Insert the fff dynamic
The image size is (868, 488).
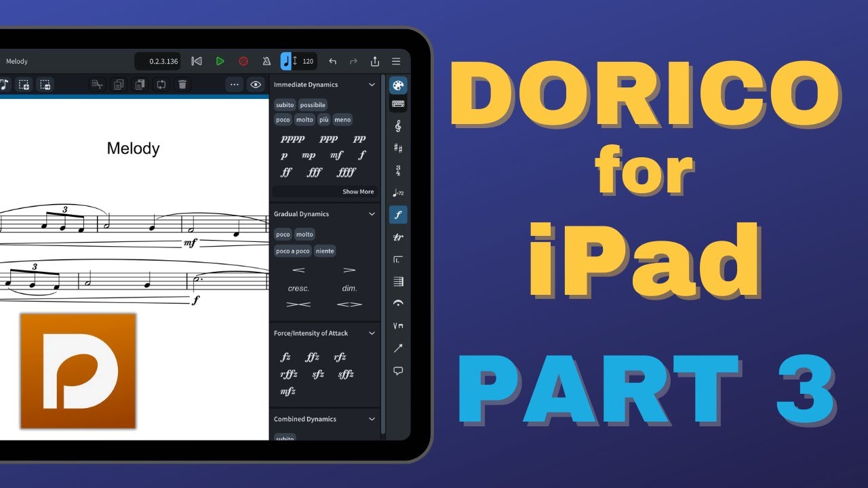314,172
